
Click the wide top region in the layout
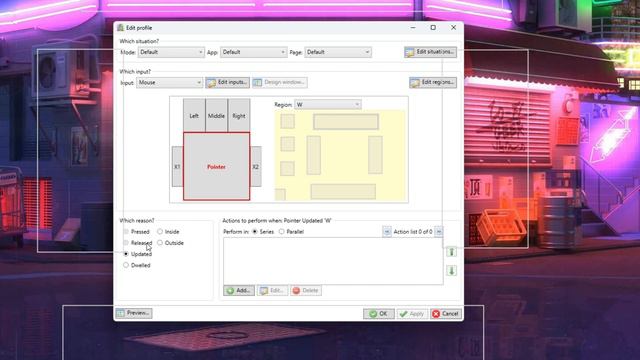(x=346, y=122)
